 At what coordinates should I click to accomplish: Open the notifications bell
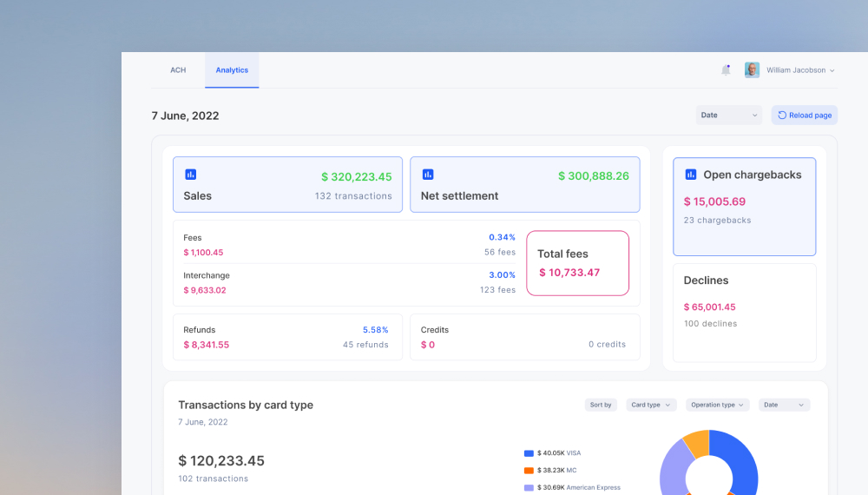pyautogui.click(x=726, y=69)
